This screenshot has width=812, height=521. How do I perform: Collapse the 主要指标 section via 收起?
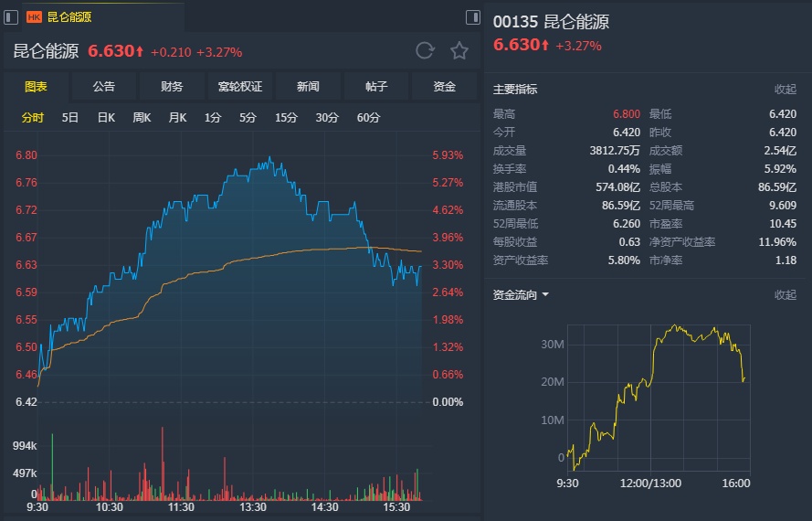785,90
